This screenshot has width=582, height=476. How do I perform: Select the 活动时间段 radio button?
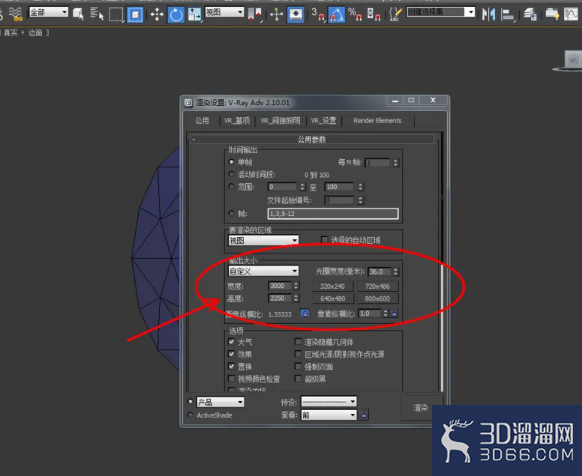pyautogui.click(x=231, y=174)
